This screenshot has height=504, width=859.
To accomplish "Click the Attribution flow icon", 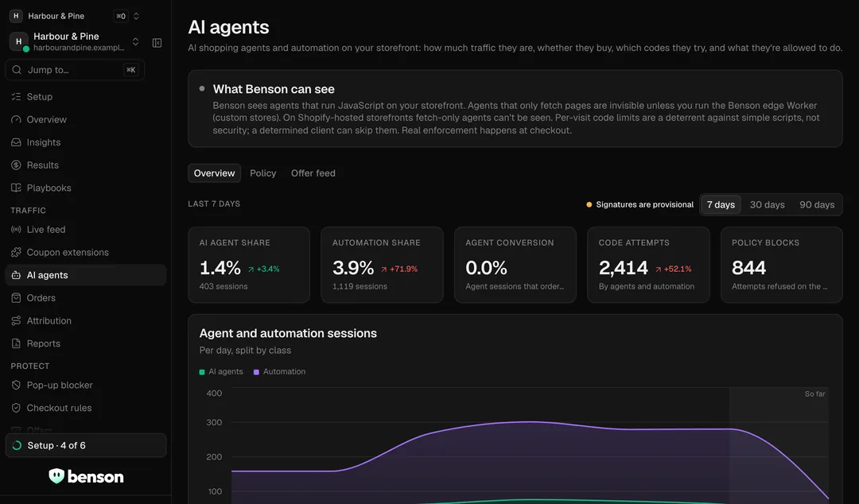I will click(x=16, y=321).
